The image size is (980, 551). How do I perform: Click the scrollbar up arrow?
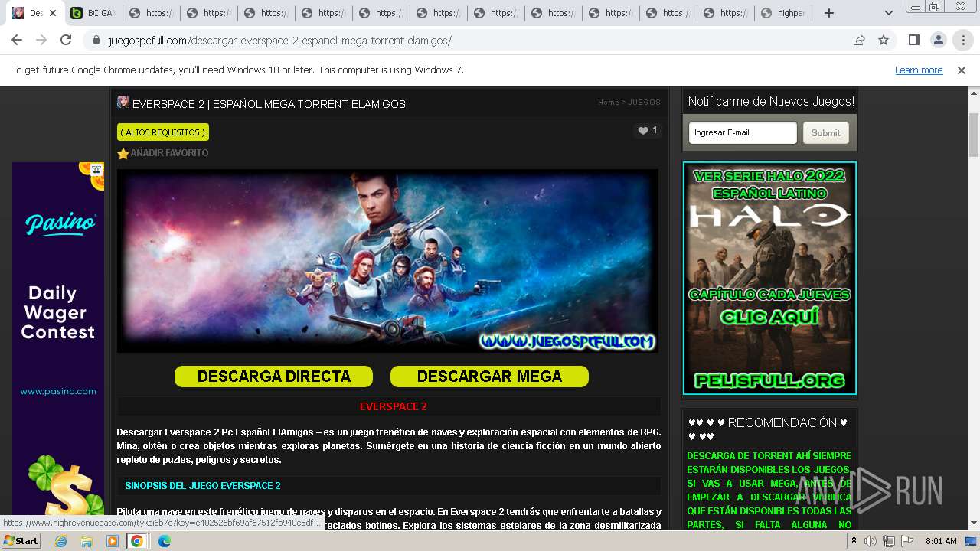(973, 93)
